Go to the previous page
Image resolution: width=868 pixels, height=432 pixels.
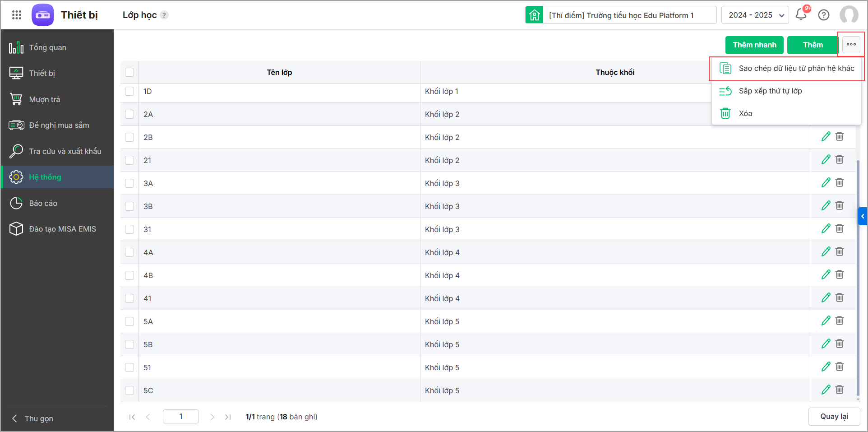click(148, 417)
